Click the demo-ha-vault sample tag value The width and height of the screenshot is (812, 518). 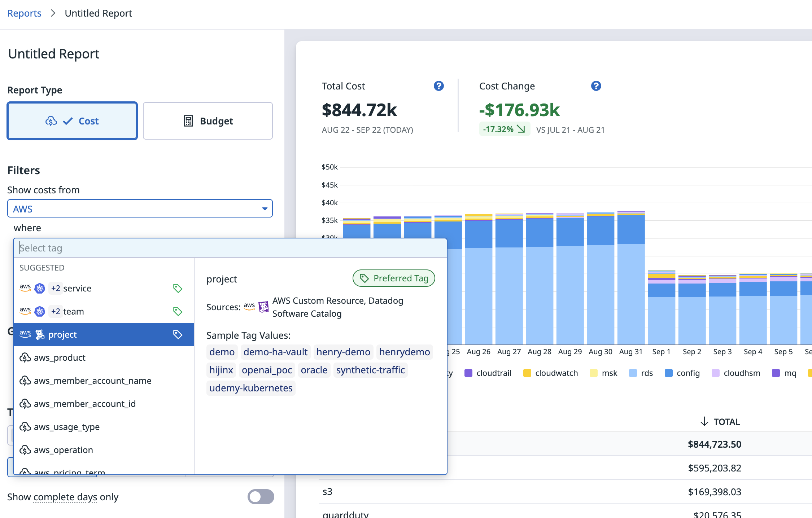275,352
